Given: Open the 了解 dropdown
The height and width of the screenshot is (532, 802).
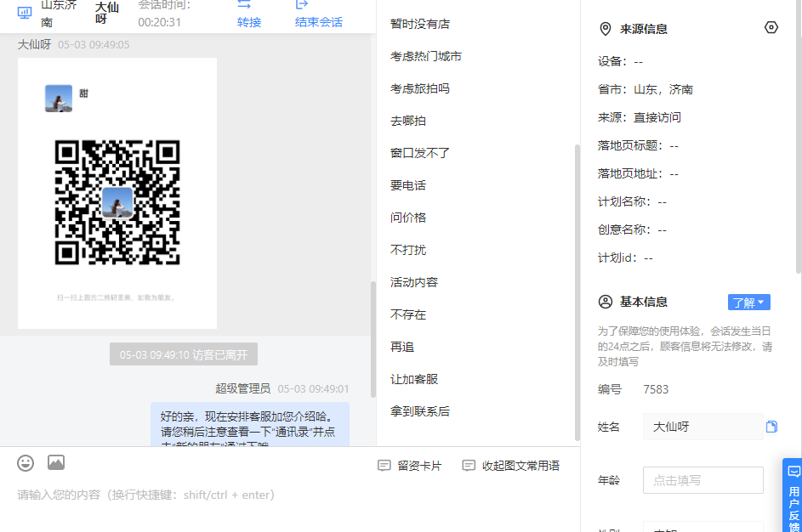Looking at the screenshot, I should (748, 303).
